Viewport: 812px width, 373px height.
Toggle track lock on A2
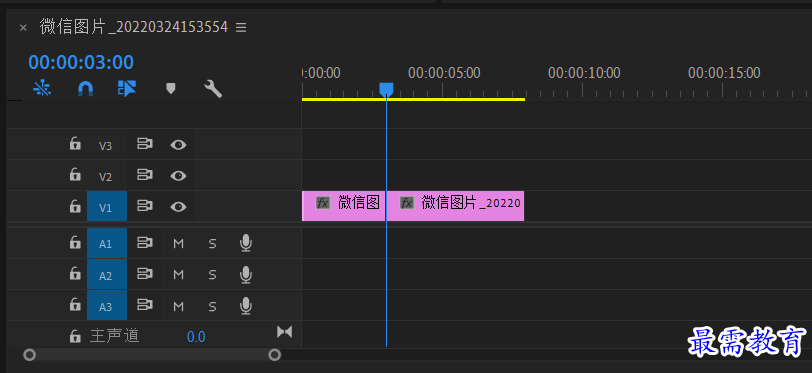point(75,274)
